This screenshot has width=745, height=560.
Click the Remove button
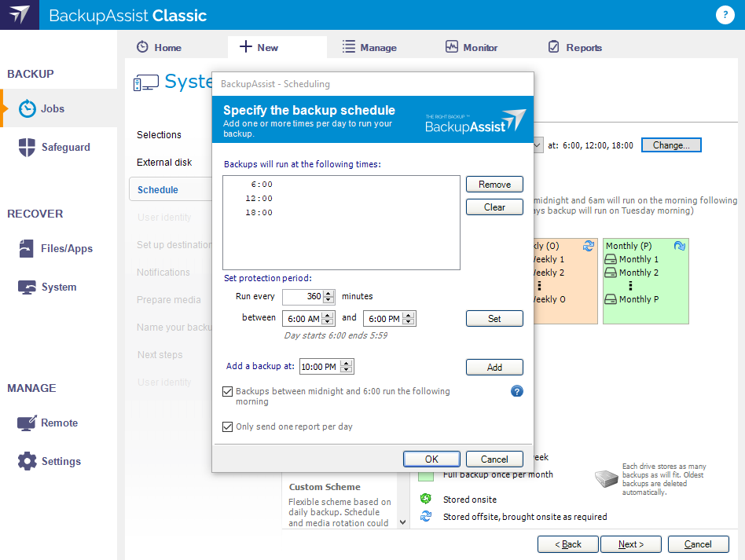494,185
